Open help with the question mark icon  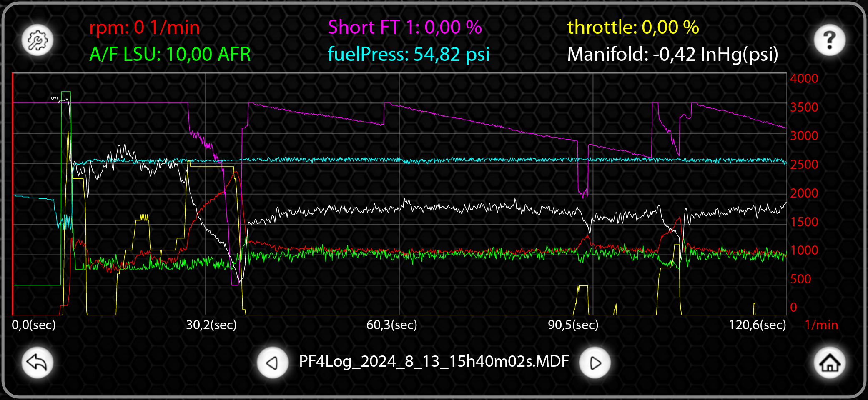(x=830, y=40)
